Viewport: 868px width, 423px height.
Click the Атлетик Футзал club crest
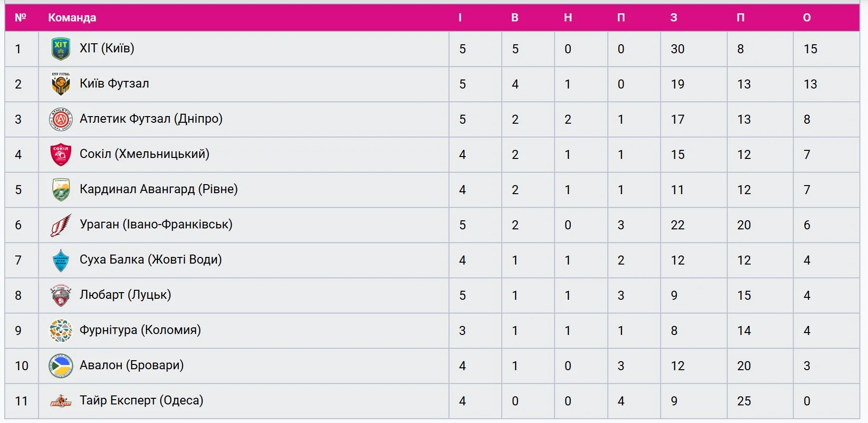pyautogui.click(x=61, y=119)
